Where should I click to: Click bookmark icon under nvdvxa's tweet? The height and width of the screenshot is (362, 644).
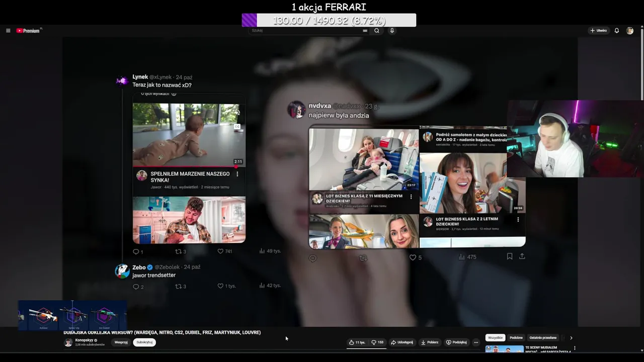(510, 256)
